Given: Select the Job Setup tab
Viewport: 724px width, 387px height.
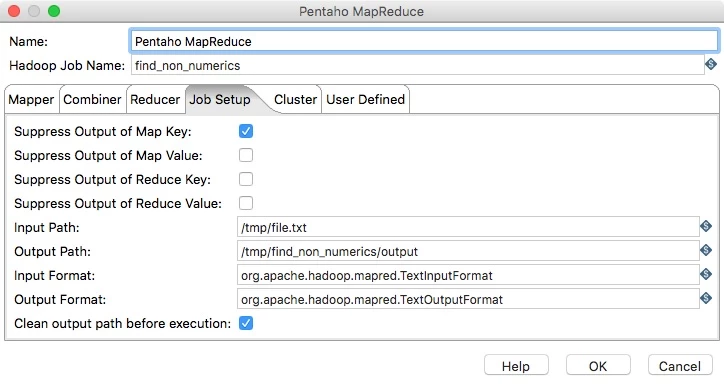Looking at the screenshot, I should [x=220, y=99].
